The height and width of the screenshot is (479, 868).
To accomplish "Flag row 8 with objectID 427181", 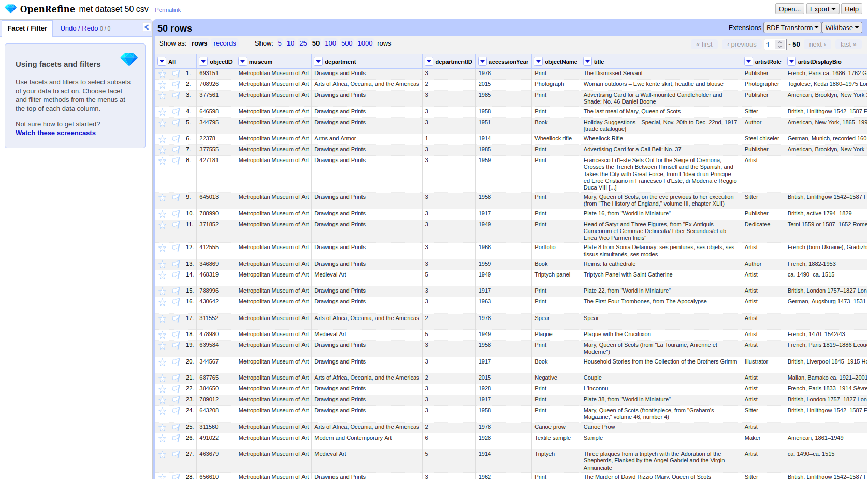I will (x=176, y=161).
